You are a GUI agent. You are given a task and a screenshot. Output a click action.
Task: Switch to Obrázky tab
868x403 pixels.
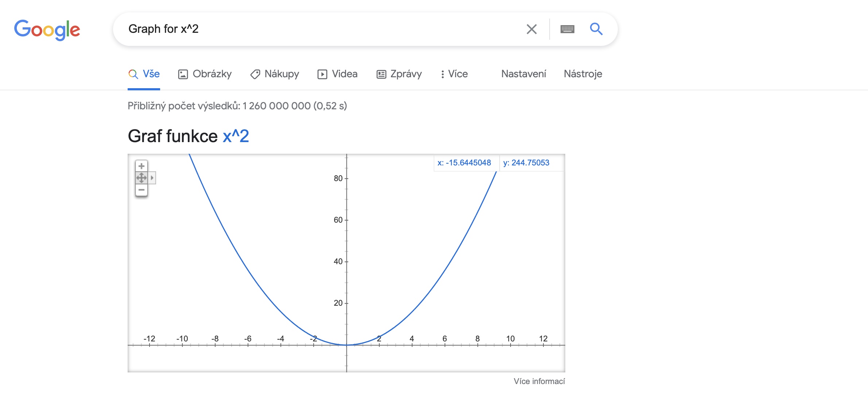tap(205, 74)
